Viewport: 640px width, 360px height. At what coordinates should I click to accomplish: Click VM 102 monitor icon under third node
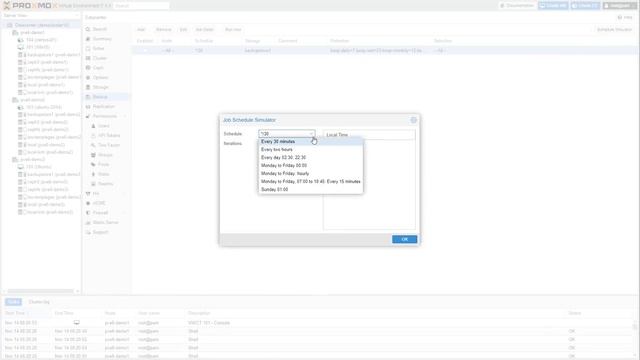pos(21,167)
